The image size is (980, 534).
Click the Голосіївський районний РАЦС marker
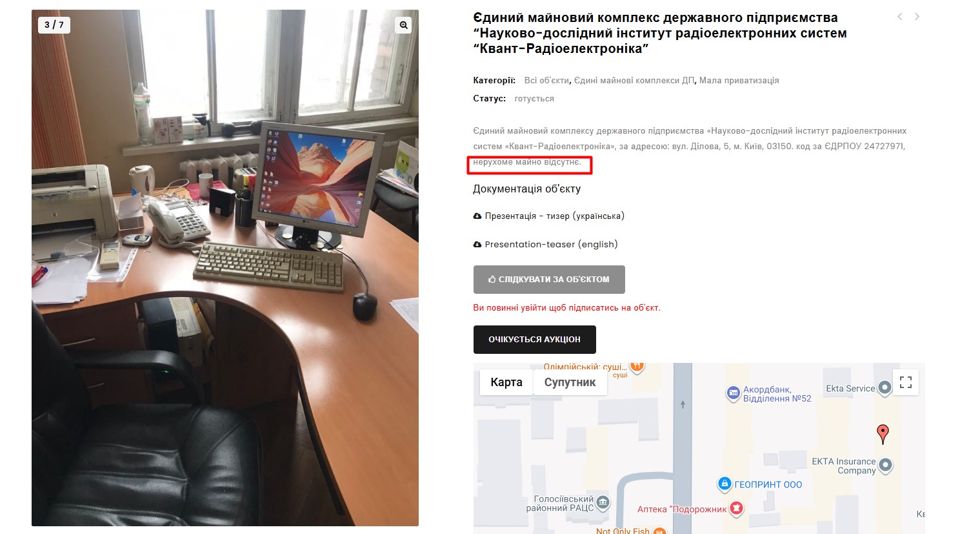tap(603, 502)
